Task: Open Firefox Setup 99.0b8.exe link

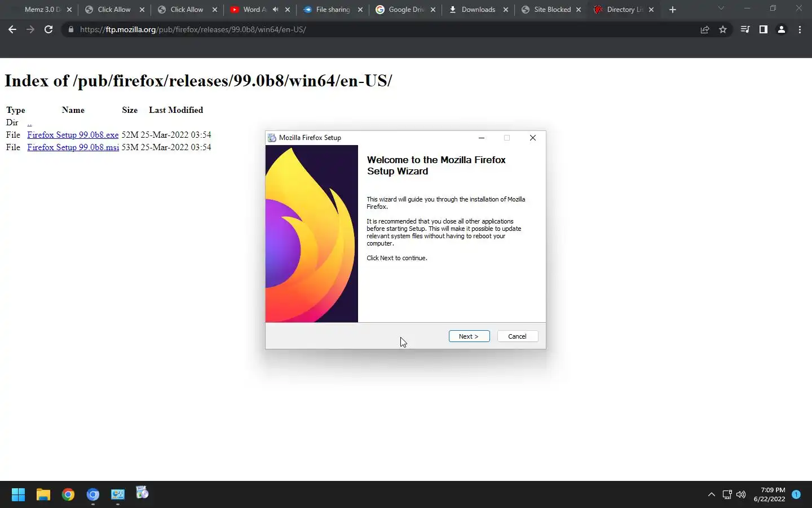Action: pos(73,135)
